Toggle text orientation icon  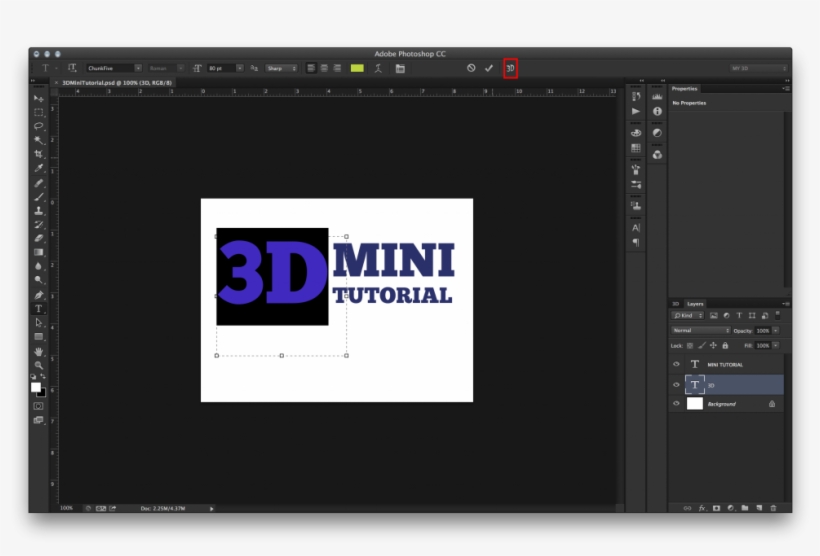[x=72, y=68]
